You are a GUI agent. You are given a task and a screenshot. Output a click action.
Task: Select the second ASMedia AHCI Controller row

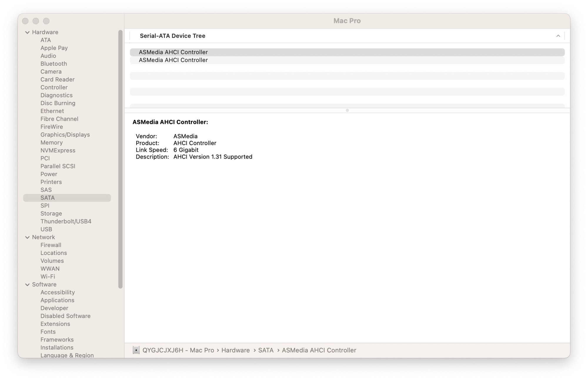tap(173, 60)
